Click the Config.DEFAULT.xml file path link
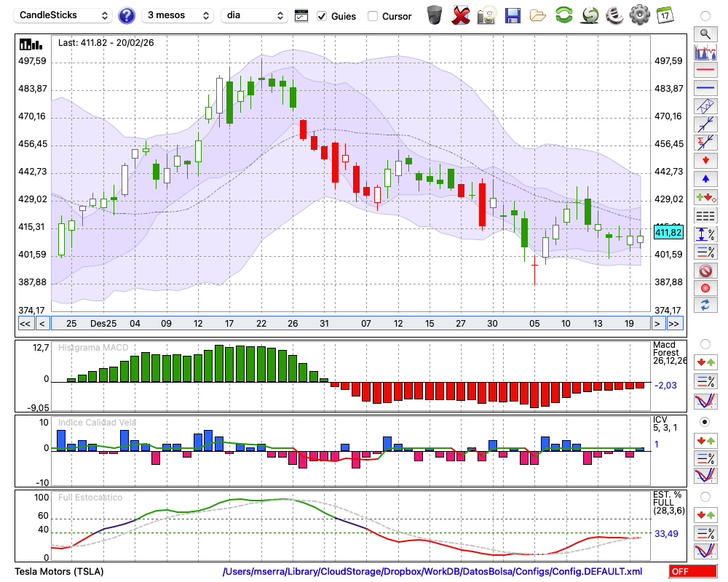The image size is (728, 582). 432,572
